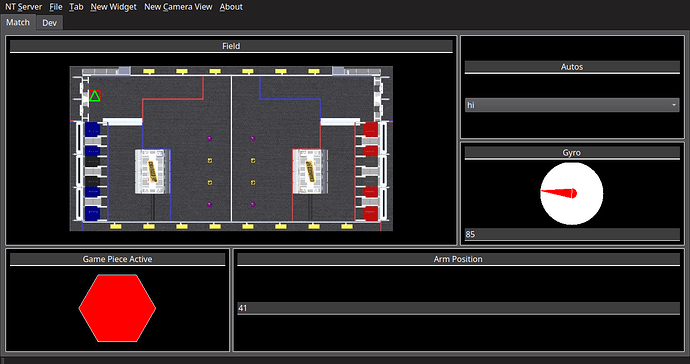Image resolution: width=690 pixels, height=364 pixels.
Task: Click the top-right purple cube near midline
Action: tap(253, 138)
